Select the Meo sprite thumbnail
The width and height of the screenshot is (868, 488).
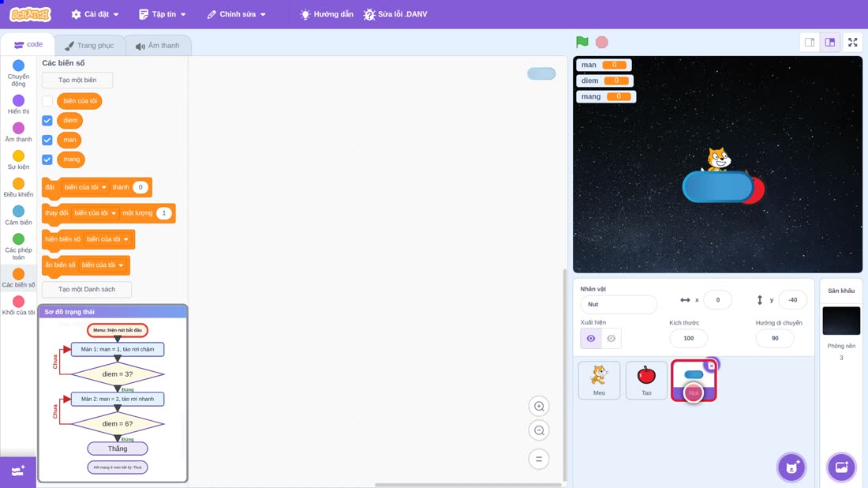point(599,380)
